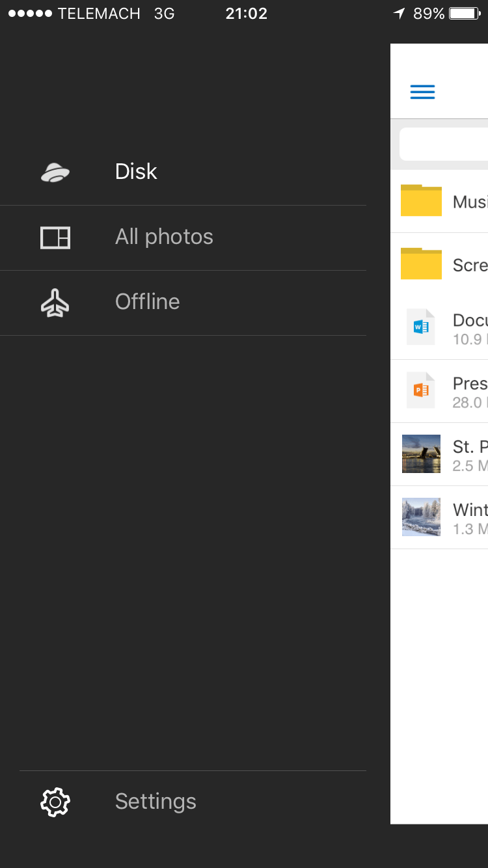Open the Music folder icon
This screenshot has width=488, height=868.
(421, 200)
